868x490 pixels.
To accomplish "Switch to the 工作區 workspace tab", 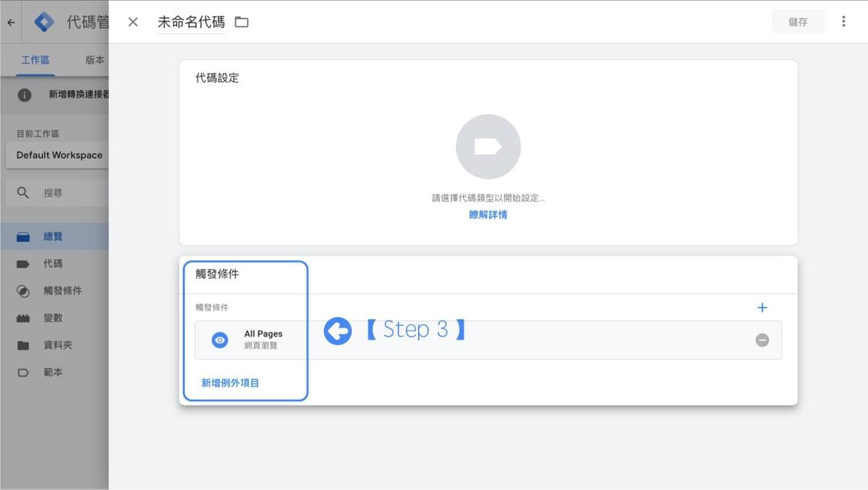I will pos(35,60).
